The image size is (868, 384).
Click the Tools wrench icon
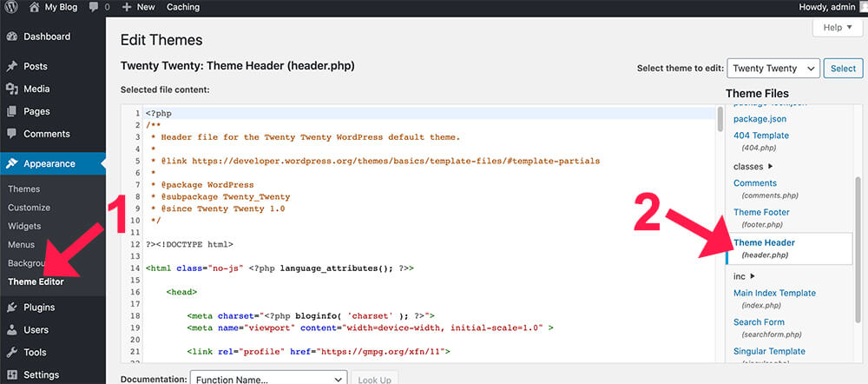pyautogui.click(x=11, y=353)
